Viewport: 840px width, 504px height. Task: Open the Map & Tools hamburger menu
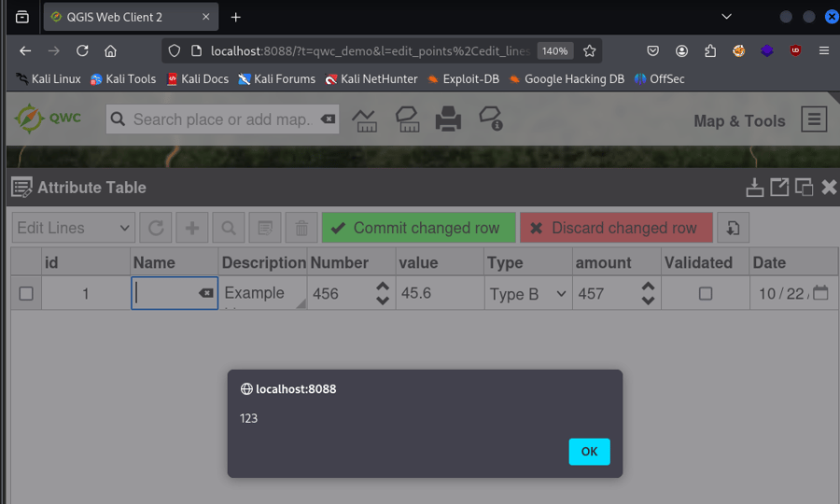click(x=814, y=119)
